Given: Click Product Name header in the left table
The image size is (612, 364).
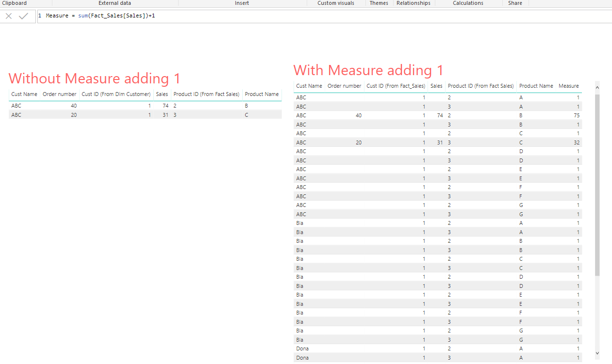Looking at the screenshot, I should (262, 94).
